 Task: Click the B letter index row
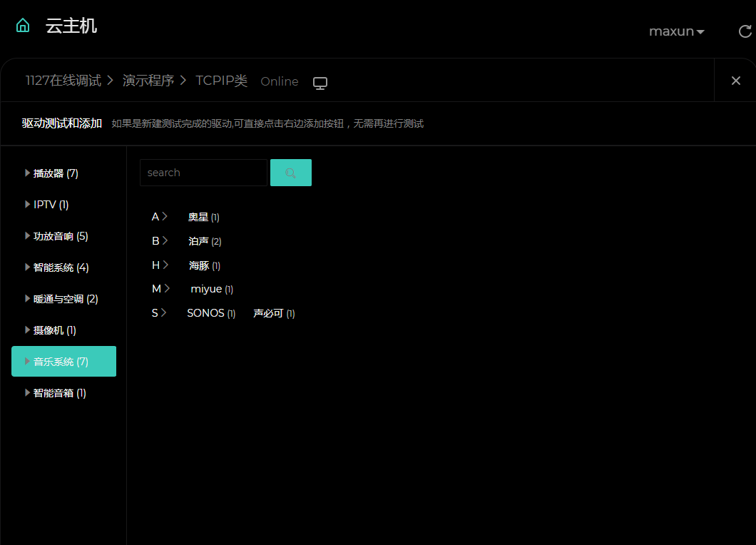coord(160,240)
